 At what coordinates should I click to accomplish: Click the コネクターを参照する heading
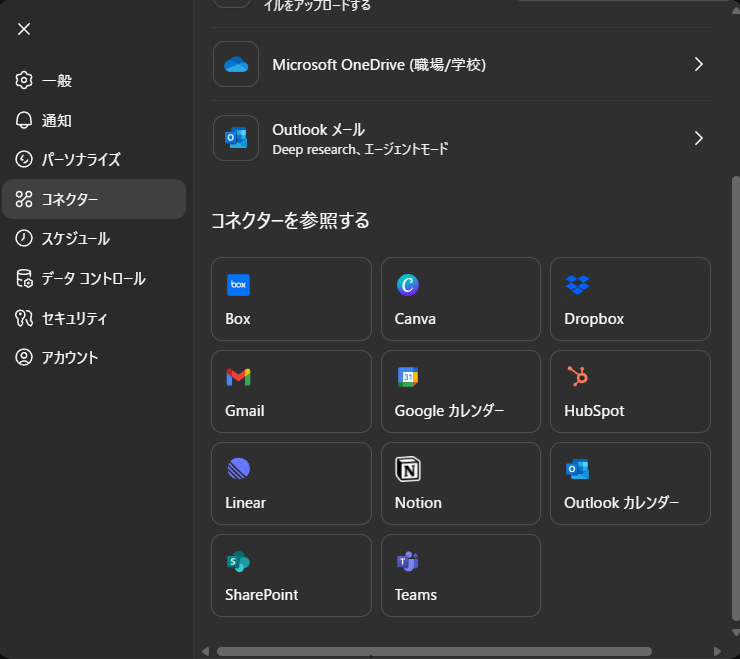point(290,220)
